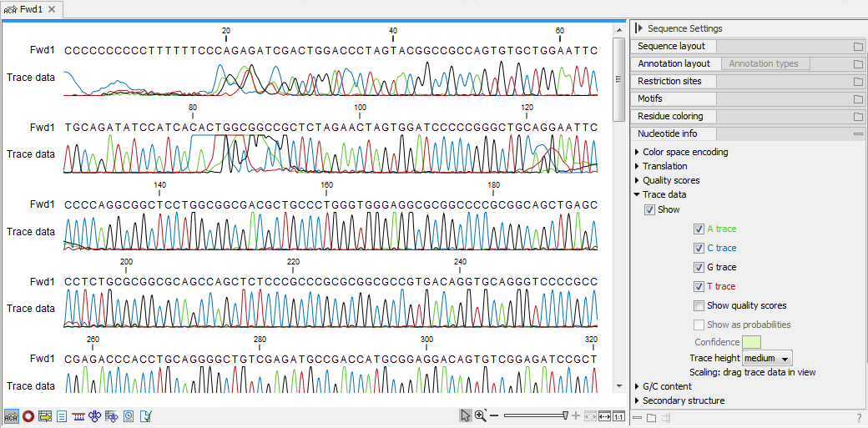868x428 pixels.
Task: Click the Confidence color swatch
Action: pos(751,342)
